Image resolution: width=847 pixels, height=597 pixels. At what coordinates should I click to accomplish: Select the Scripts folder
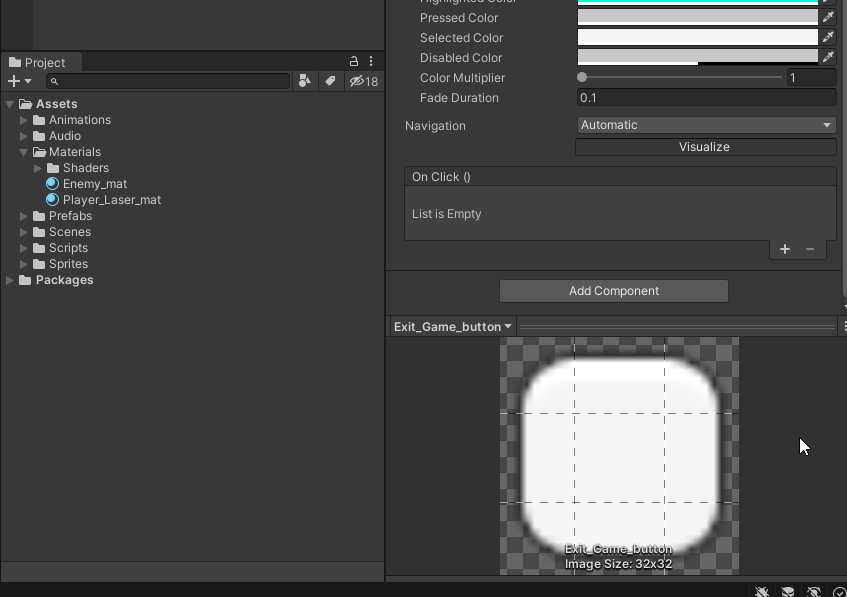tap(68, 248)
